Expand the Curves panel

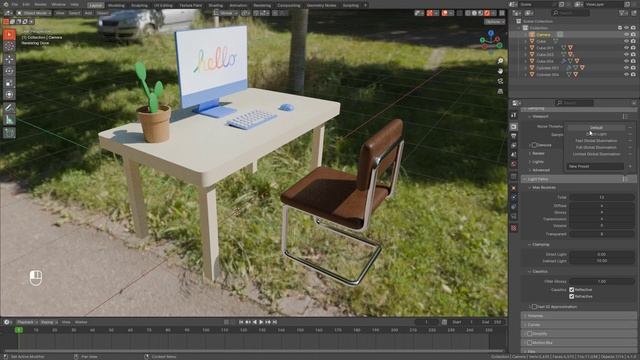[x=579, y=324]
